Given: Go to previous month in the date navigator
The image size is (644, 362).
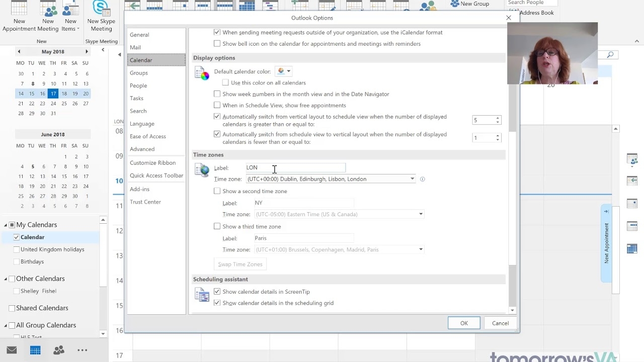Looking at the screenshot, I should tap(19, 51).
